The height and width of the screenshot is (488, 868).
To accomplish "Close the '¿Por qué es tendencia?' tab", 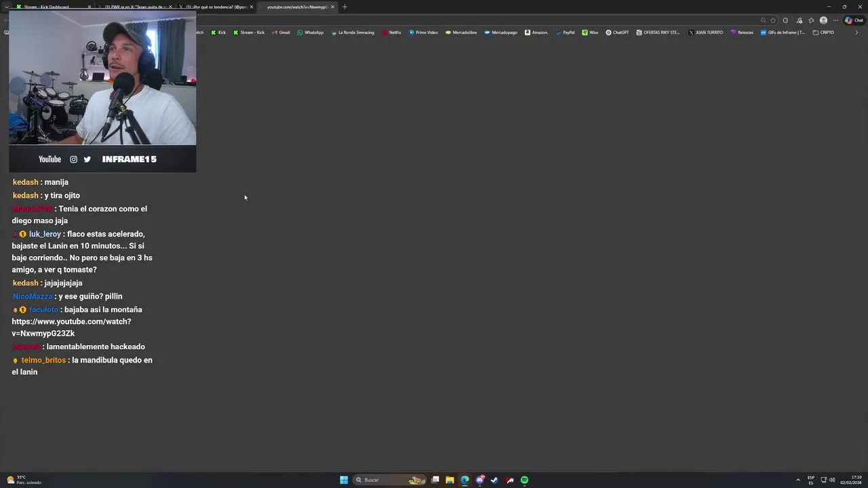I will click(252, 7).
